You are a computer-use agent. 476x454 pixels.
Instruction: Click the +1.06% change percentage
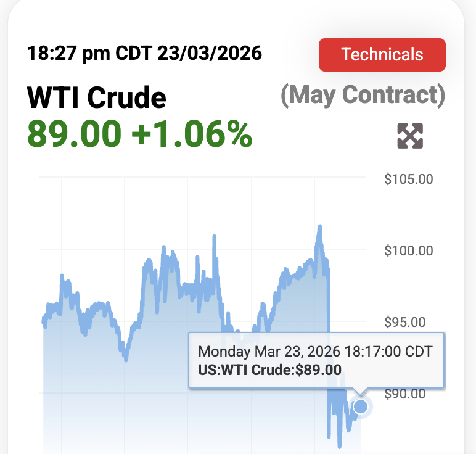[x=192, y=134]
